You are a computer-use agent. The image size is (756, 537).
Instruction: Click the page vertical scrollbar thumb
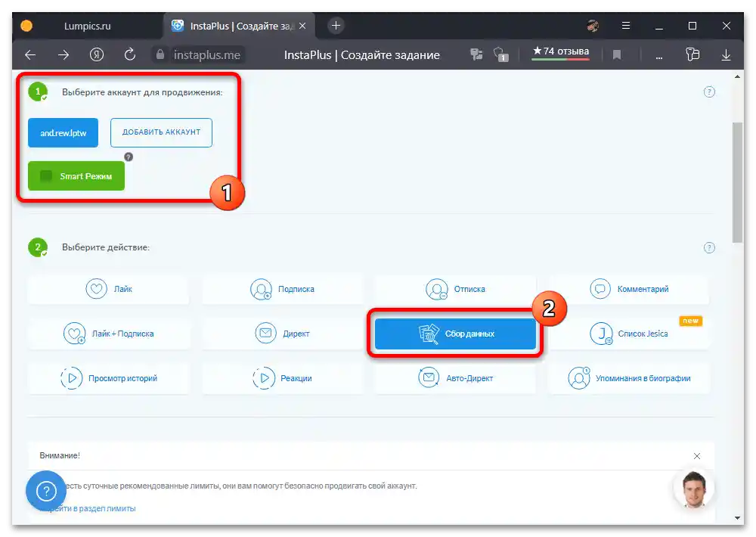coord(737,182)
